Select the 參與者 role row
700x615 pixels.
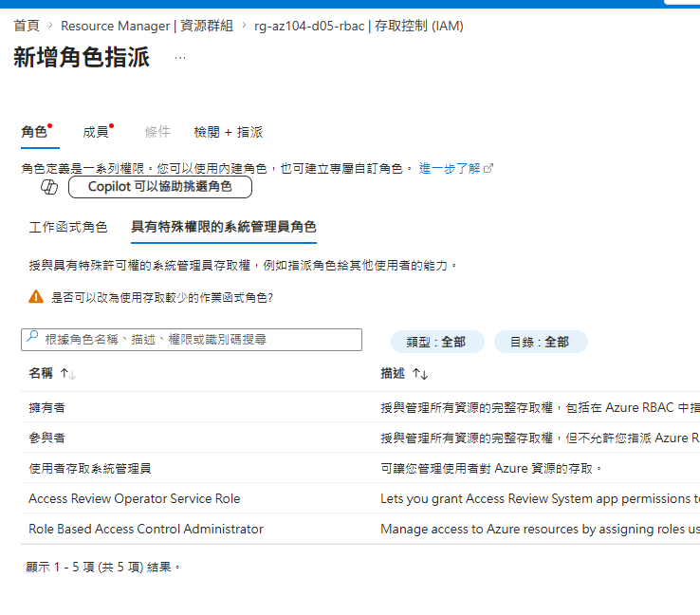click(360, 438)
